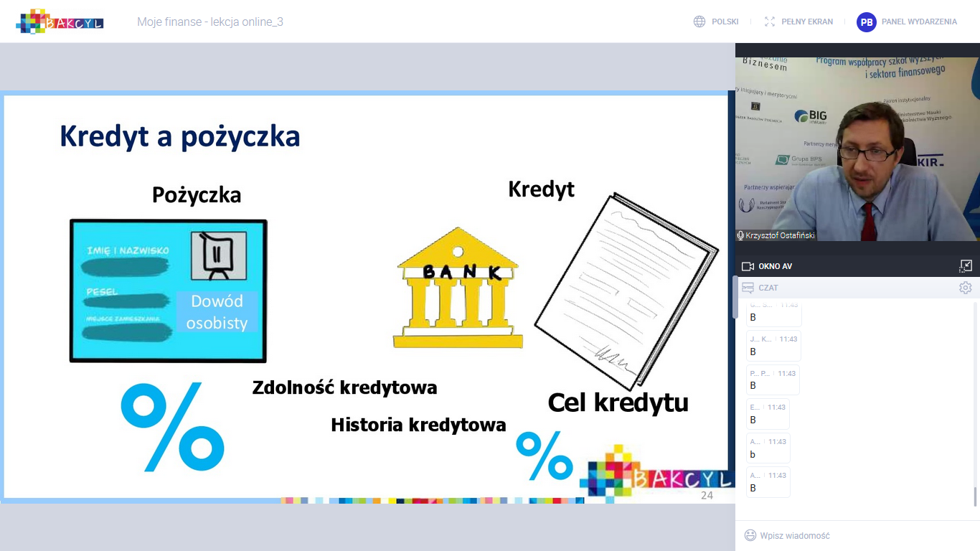The height and width of the screenshot is (551, 980).
Task: Click the chat message from E...
Action: [768, 414]
